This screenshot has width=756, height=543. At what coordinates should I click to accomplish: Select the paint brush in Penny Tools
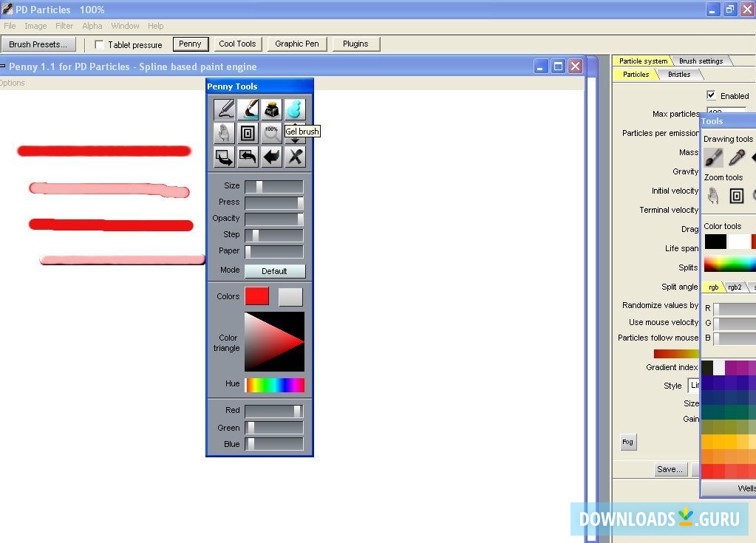click(248, 109)
